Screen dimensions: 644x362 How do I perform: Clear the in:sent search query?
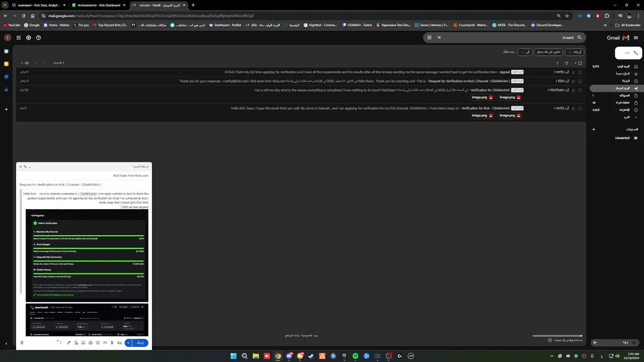439,38
